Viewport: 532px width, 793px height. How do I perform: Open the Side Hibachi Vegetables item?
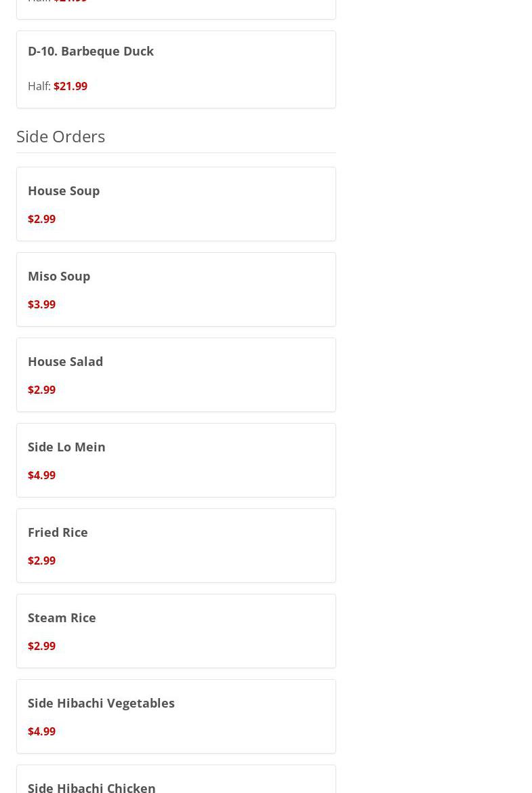101,703
